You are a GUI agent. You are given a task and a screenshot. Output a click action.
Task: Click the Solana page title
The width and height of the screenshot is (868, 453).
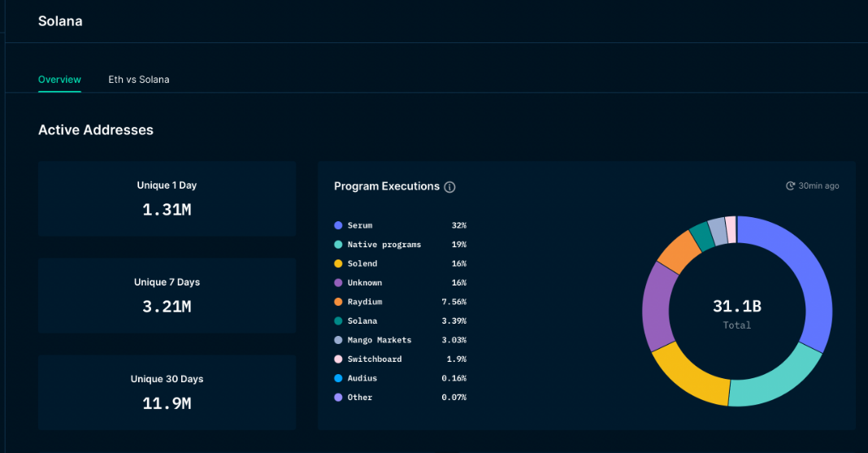click(60, 21)
